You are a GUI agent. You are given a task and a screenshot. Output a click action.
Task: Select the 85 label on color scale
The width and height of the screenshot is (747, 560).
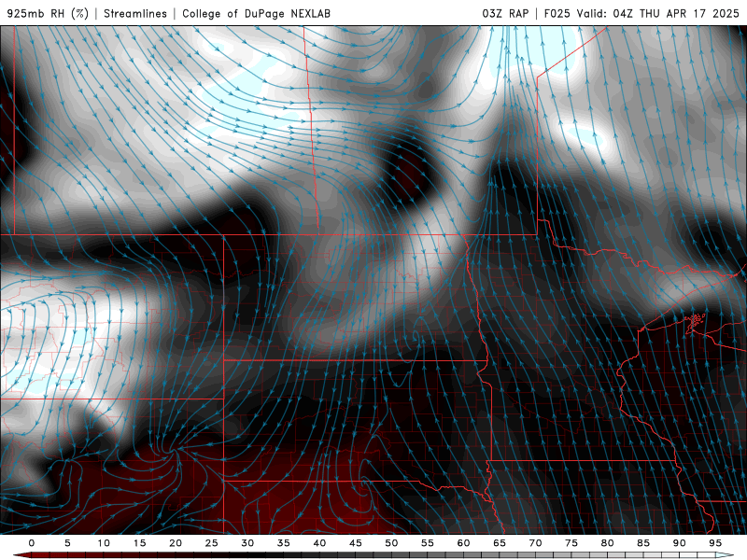[x=643, y=543]
